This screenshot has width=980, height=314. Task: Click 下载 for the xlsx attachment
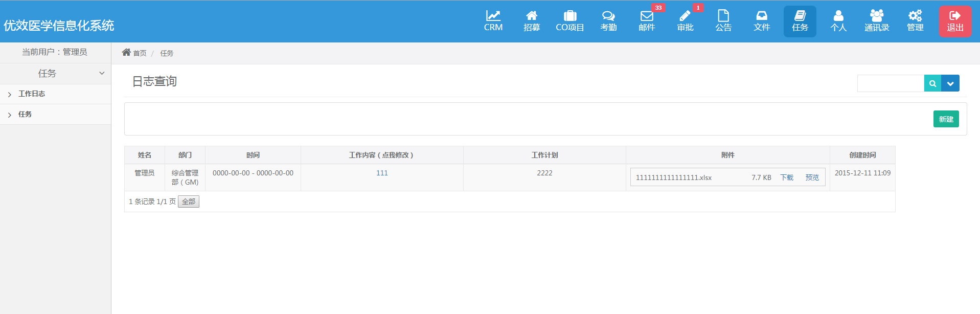[787, 177]
